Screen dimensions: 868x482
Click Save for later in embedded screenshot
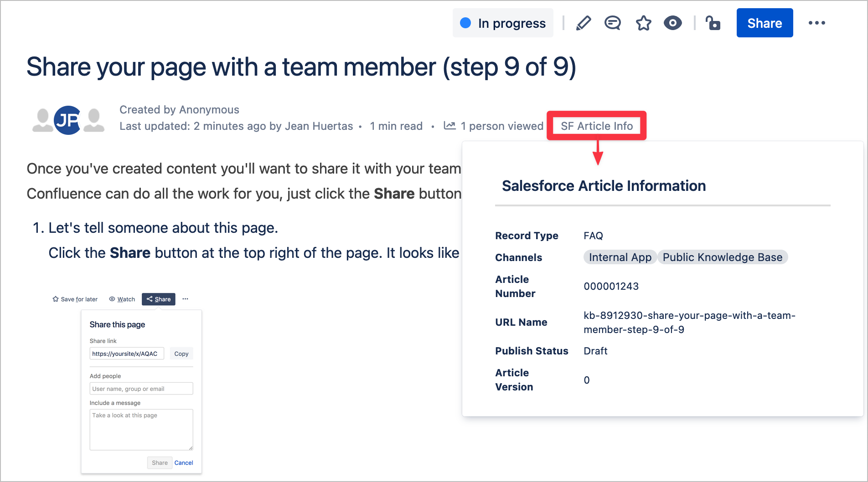pyautogui.click(x=75, y=299)
